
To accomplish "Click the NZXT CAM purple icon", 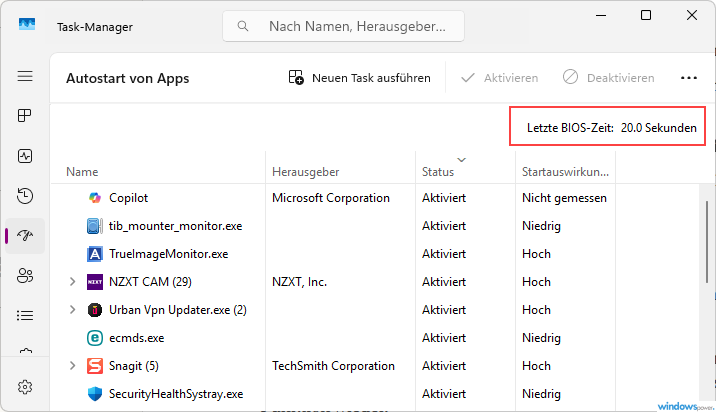I will (95, 282).
